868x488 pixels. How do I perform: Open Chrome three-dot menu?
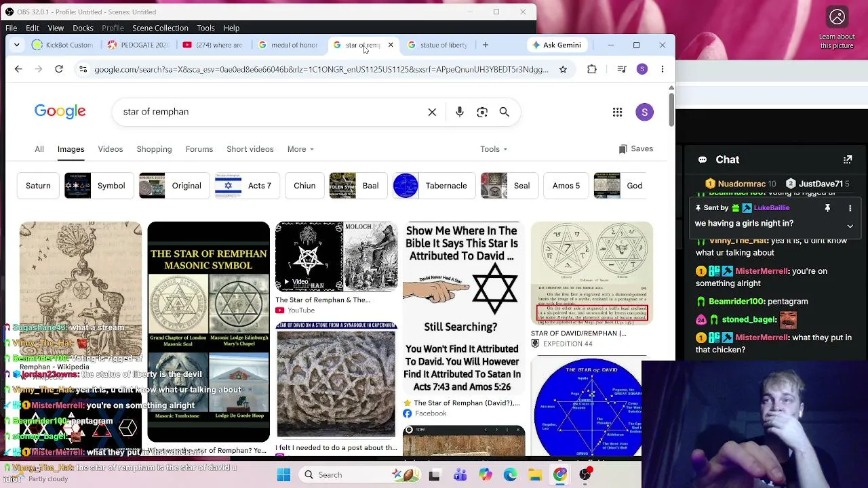click(663, 69)
